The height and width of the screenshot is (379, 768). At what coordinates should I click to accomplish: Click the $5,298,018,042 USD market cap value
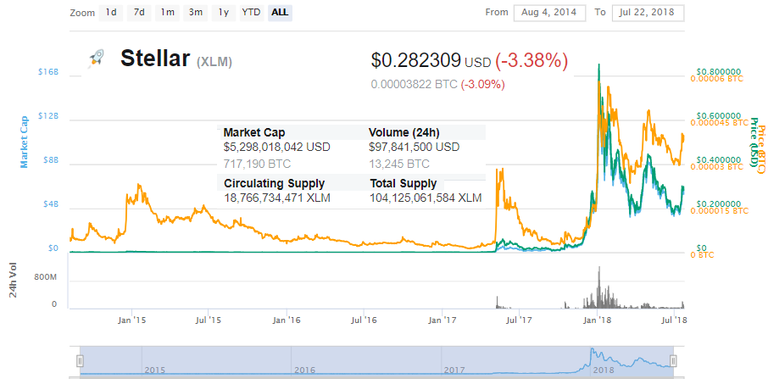[277, 147]
